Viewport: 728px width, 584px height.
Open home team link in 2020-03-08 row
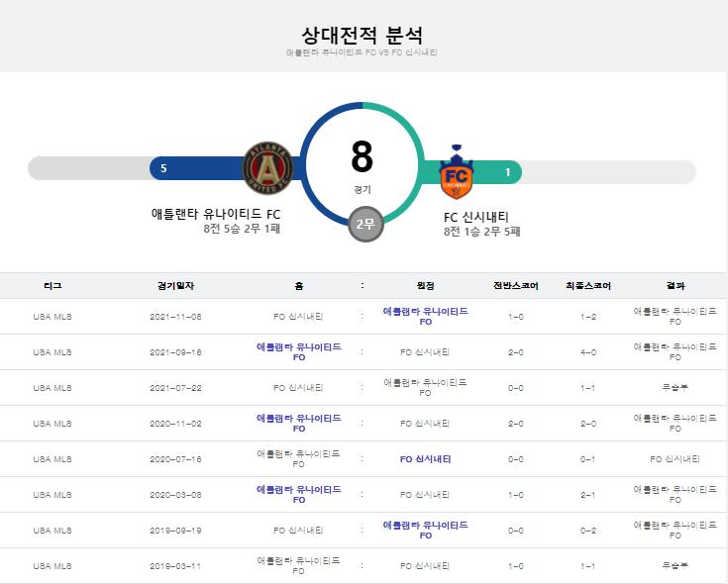(x=298, y=495)
